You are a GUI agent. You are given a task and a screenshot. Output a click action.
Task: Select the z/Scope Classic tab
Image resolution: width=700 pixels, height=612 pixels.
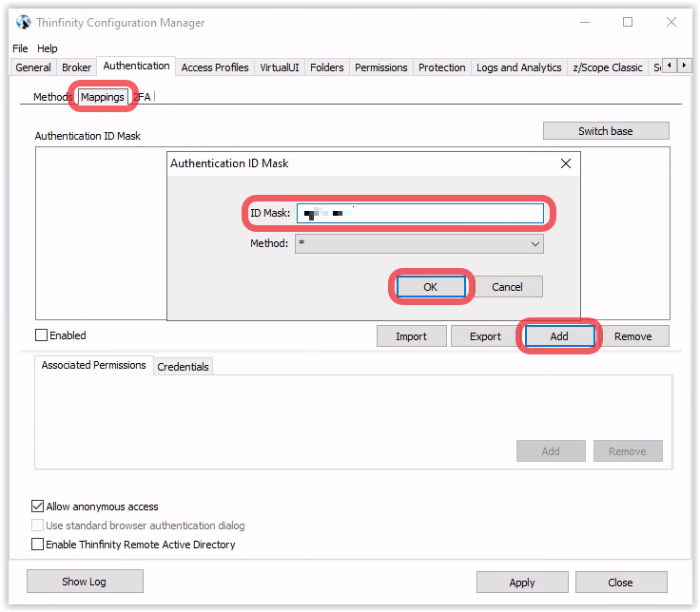click(x=608, y=67)
